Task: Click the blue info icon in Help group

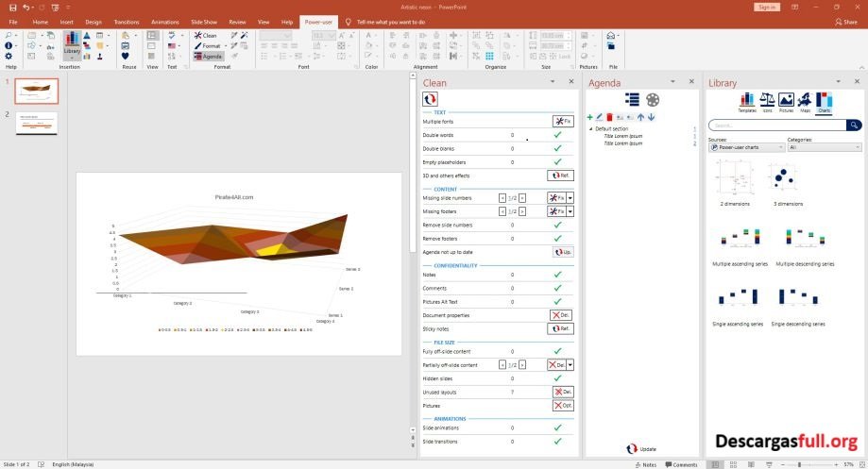Action: coord(9,45)
